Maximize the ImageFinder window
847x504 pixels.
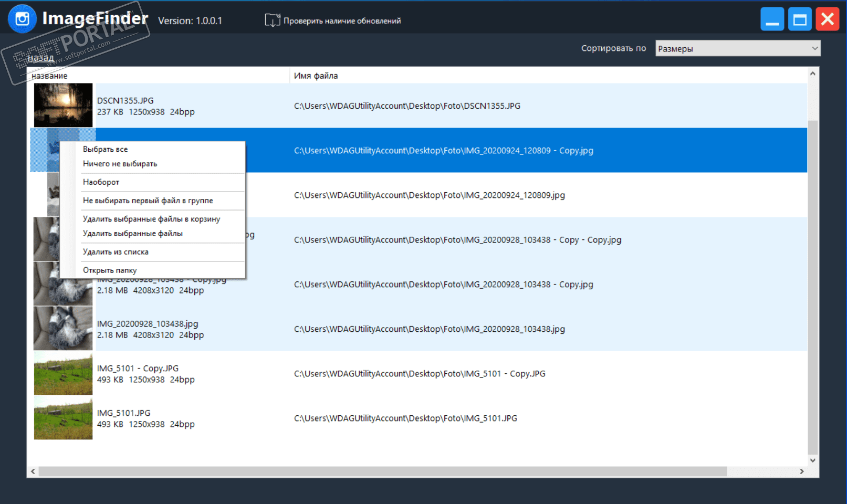point(800,19)
